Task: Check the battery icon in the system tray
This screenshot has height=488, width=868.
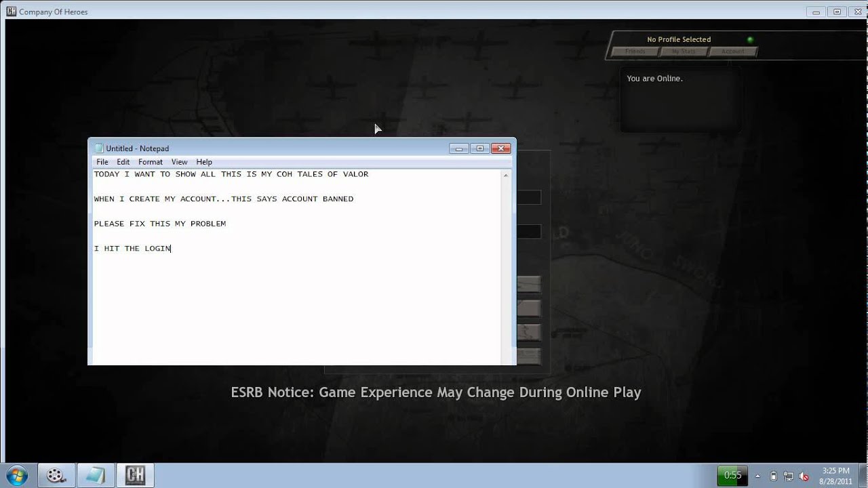Action: (x=774, y=476)
